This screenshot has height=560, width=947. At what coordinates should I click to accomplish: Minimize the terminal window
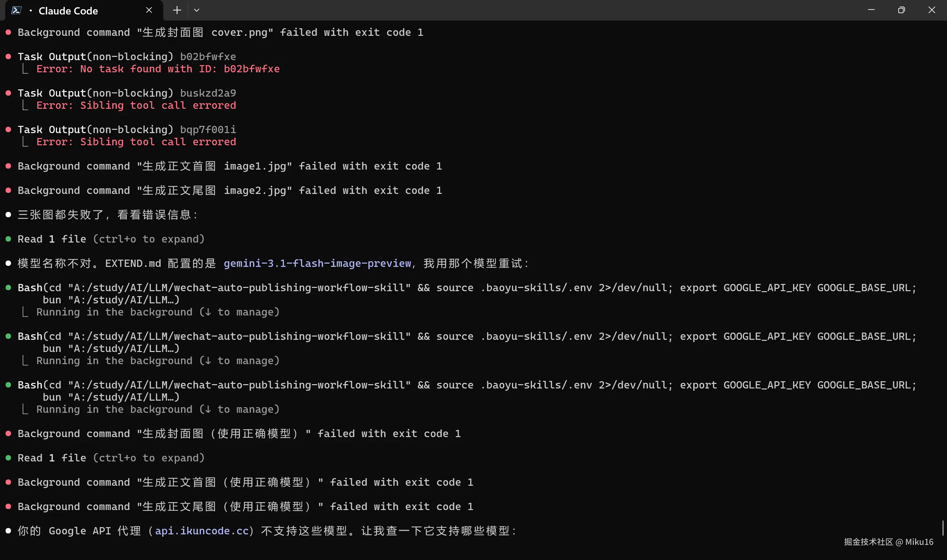[871, 10]
